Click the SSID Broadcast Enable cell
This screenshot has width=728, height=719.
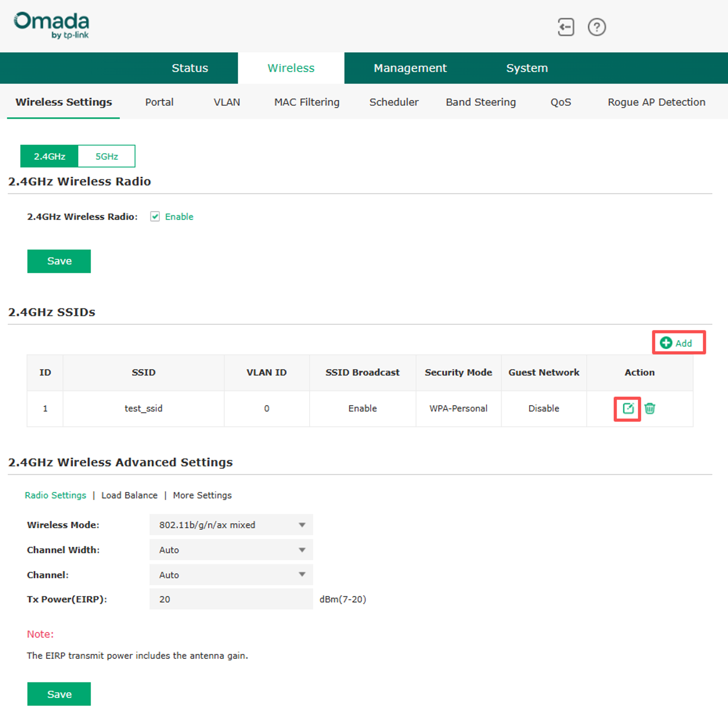362,409
